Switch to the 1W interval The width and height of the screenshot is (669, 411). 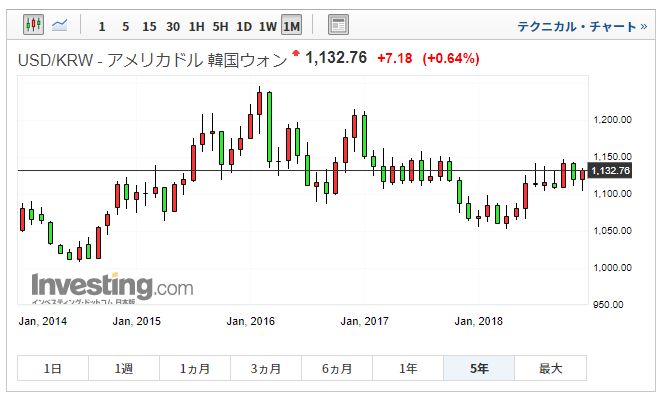pyautogui.click(x=268, y=24)
